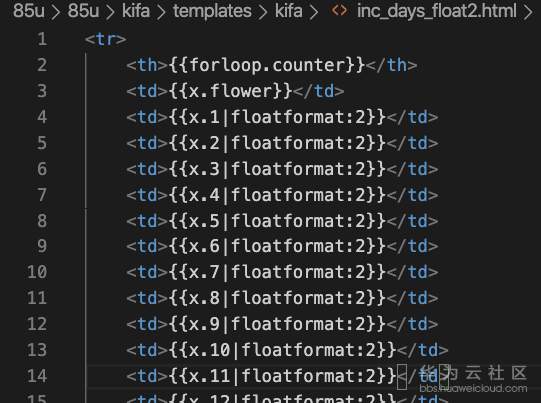Click line number 13 in gutter
This screenshot has height=403, width=541.
tap(37, 350)
